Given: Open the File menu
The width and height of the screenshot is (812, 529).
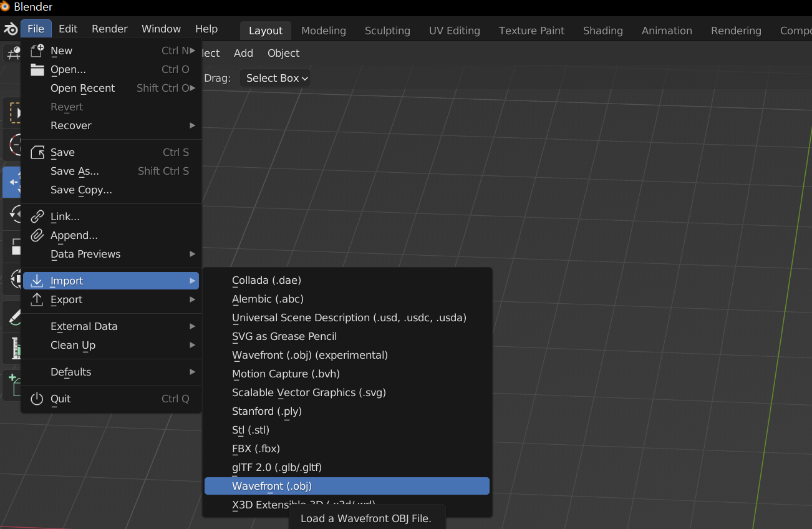Looking at the screenshot, I should tap(36, 29).
